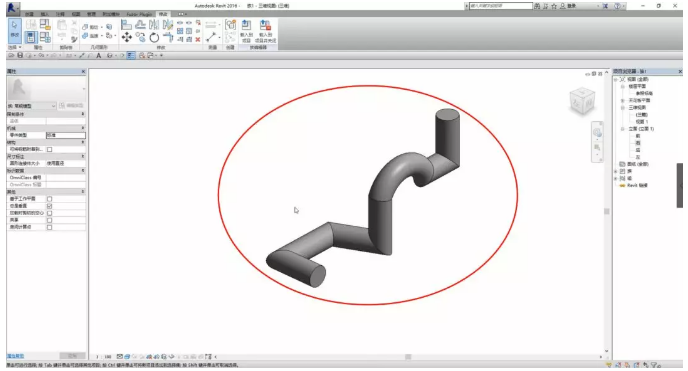Enable the 房间计算点 checkbox
The width and height of the screenshot is (688, 371).
click(49, 227)
